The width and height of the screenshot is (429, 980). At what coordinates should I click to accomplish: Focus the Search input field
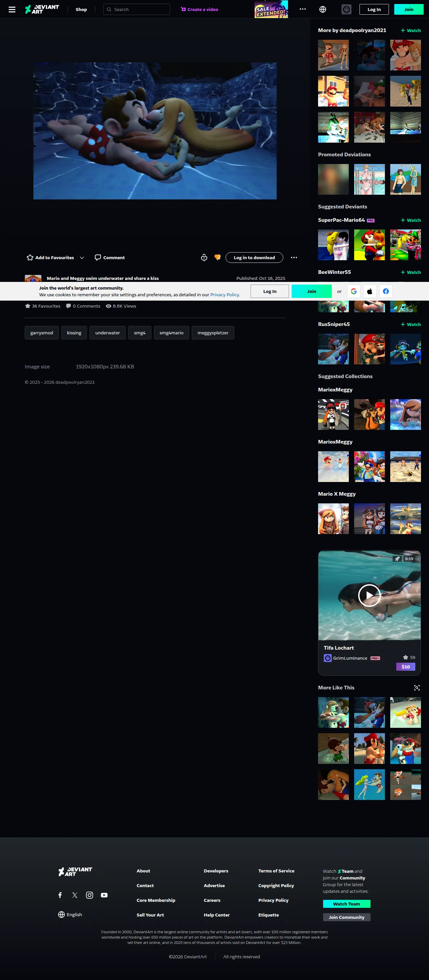(137, 9)
